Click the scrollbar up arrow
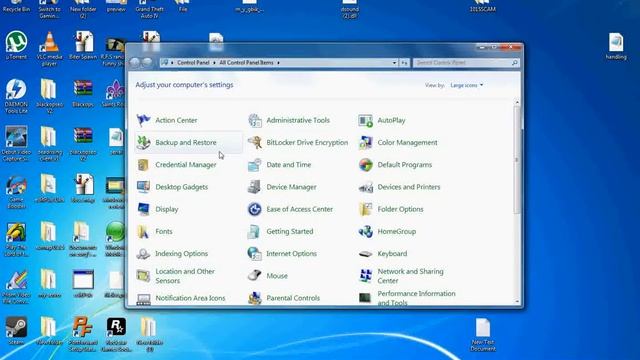 (517, 102)
